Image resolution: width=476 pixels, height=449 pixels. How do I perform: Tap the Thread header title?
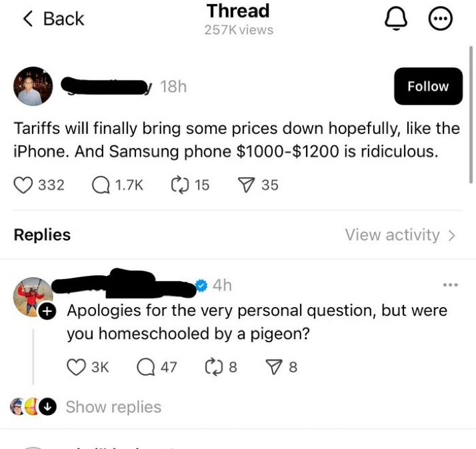pyautogui.click(x=238, y=11)
